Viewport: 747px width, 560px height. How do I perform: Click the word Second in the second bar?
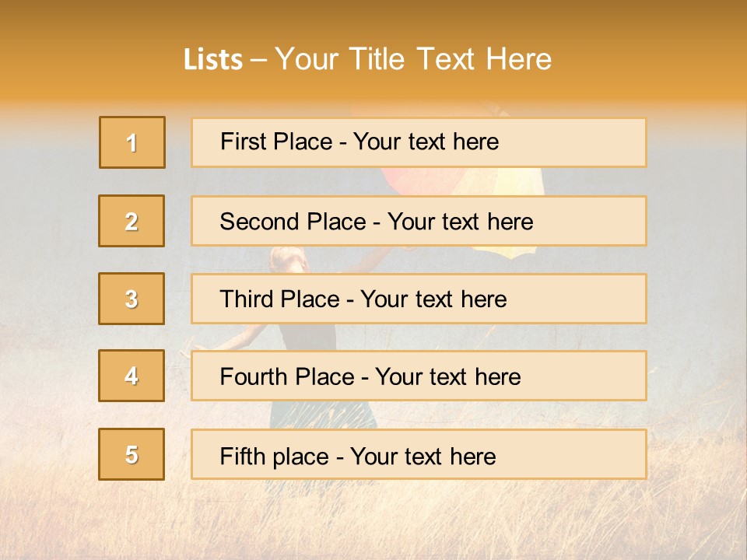click(x=259, y=222)
